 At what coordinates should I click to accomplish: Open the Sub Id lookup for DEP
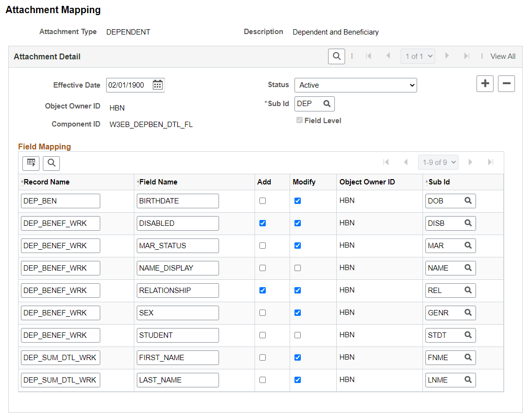(326, 104)
